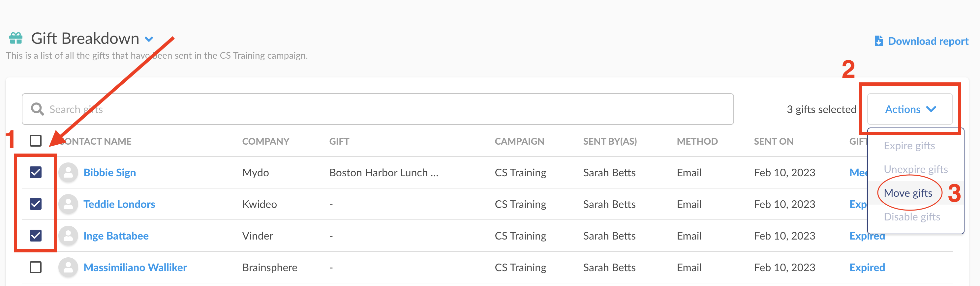Toggle the select-all header checkbox
This screenshot has height=286, width=980.
pyautogui.click(x=36, y=141)
